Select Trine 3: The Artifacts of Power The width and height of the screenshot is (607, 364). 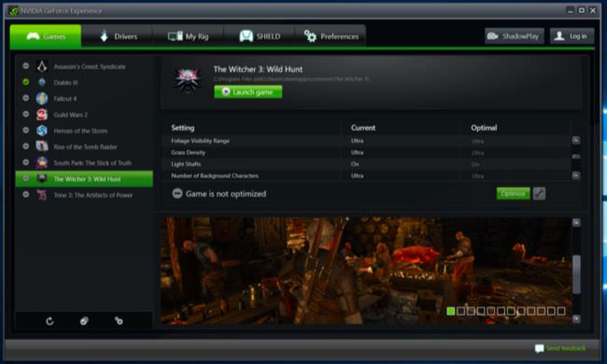point(84,195)
